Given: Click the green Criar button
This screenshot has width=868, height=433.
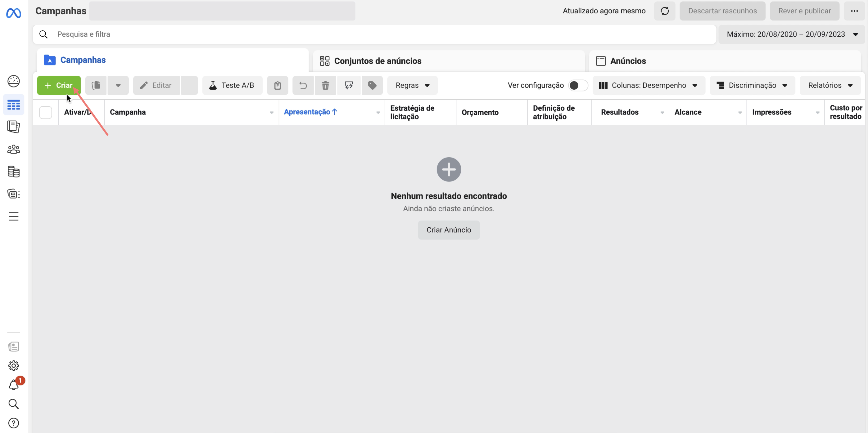Looking at the screenshot, I should click(59, 86).
